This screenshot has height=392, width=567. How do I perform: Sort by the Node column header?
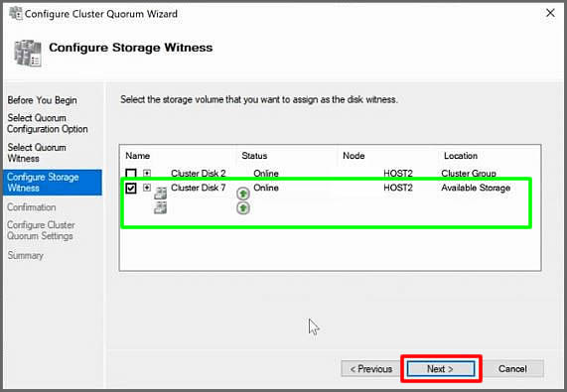(354, 156)
